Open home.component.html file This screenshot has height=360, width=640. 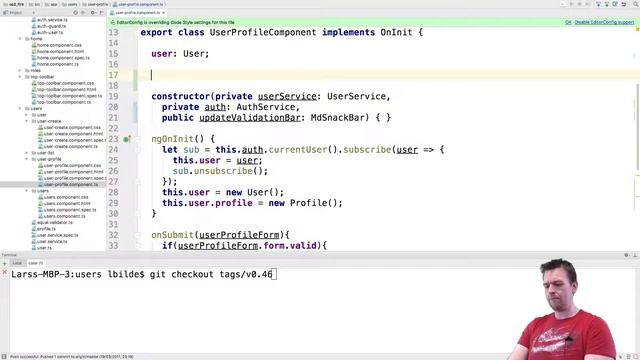pos(58,51)
